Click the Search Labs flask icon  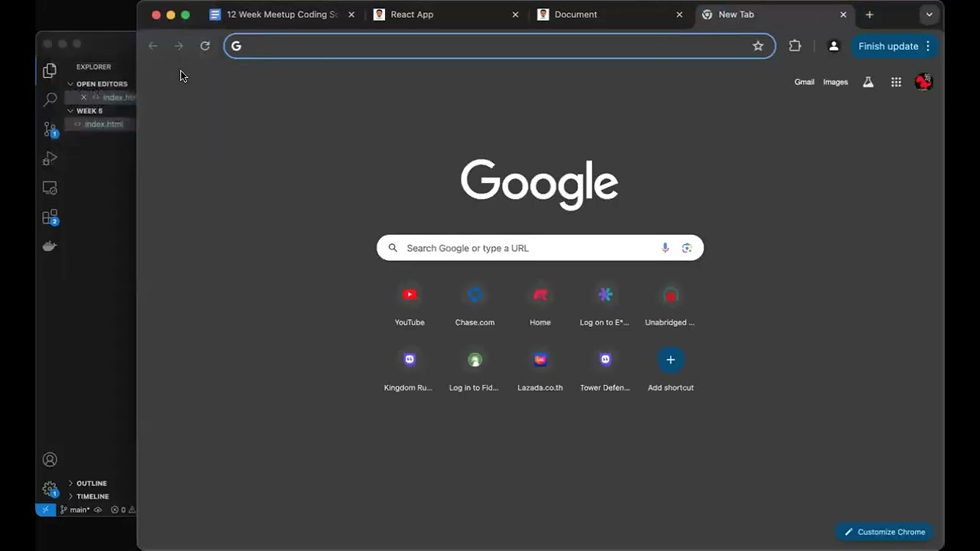tap(868, 82)
